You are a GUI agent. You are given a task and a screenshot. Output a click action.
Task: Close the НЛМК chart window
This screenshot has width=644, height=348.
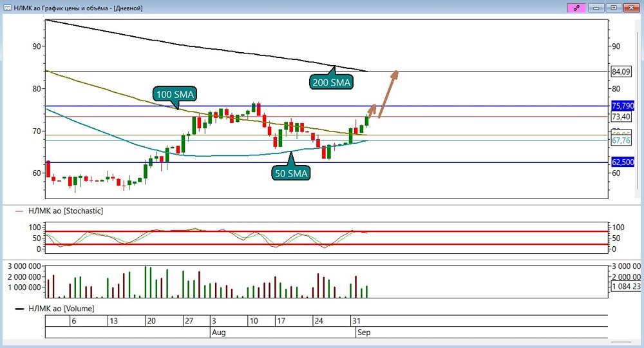[632, 8]
